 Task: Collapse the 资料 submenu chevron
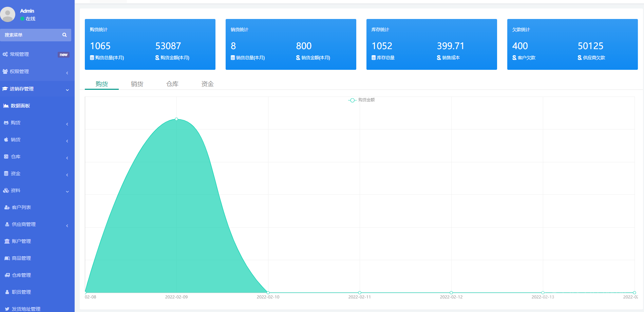pos(67,191)
